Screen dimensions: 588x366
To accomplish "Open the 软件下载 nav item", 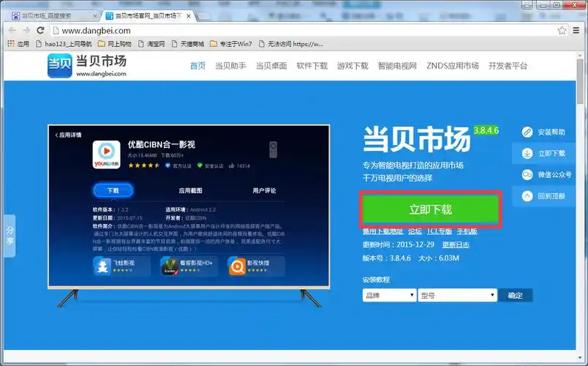I will (312, 66).
